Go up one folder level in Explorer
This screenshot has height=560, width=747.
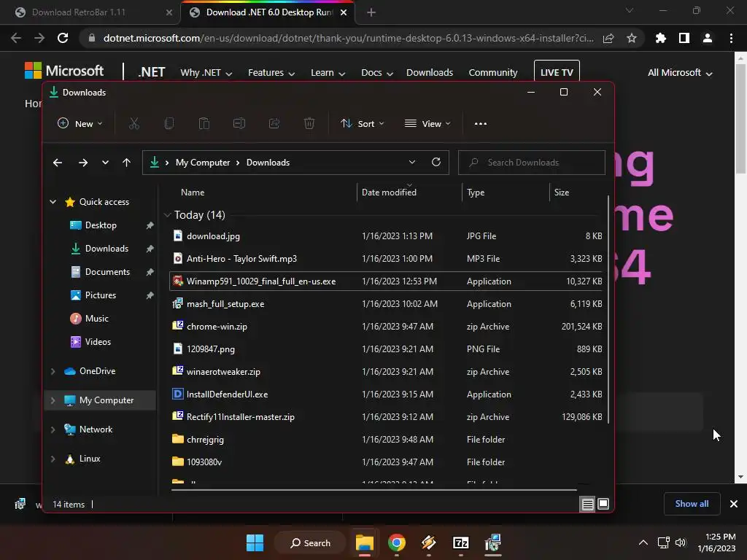[126, 163]
